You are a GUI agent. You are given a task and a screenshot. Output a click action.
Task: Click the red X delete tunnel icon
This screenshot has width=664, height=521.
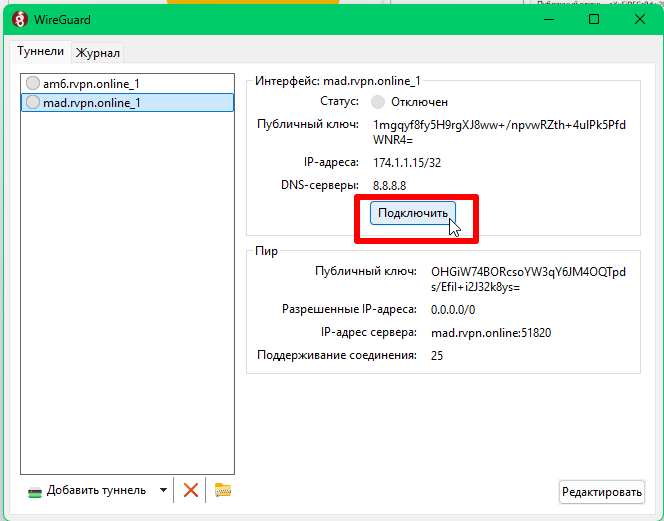tap(191, 490)
